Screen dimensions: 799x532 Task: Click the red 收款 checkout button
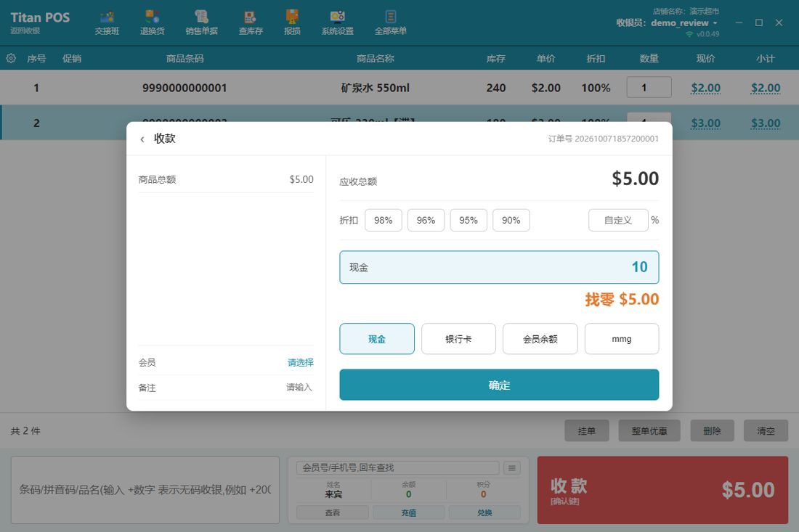662,490
